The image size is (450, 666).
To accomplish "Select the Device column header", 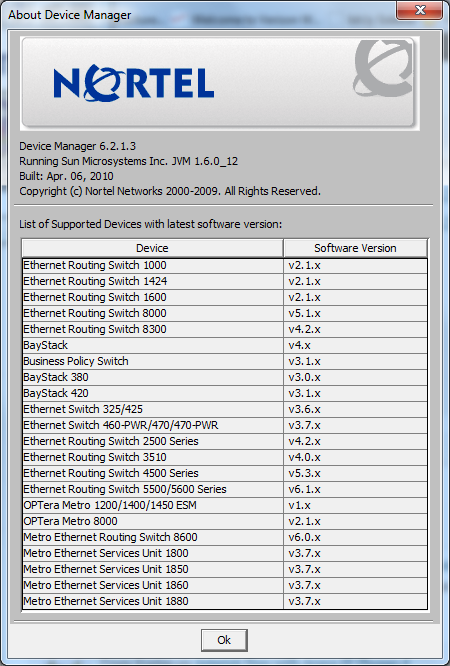I will pos(152,248).
